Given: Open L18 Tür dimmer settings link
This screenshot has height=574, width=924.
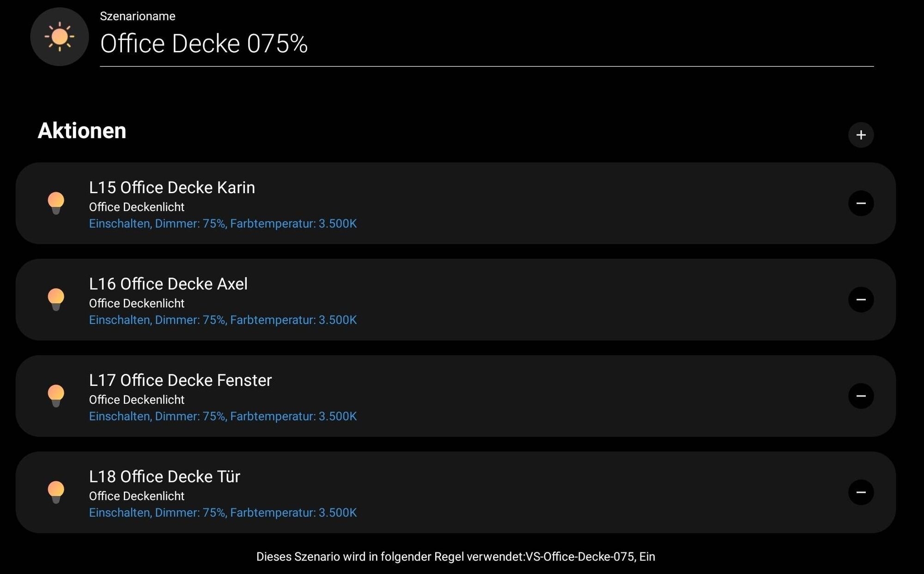Looking at the screenshot, I should (223, 513).
